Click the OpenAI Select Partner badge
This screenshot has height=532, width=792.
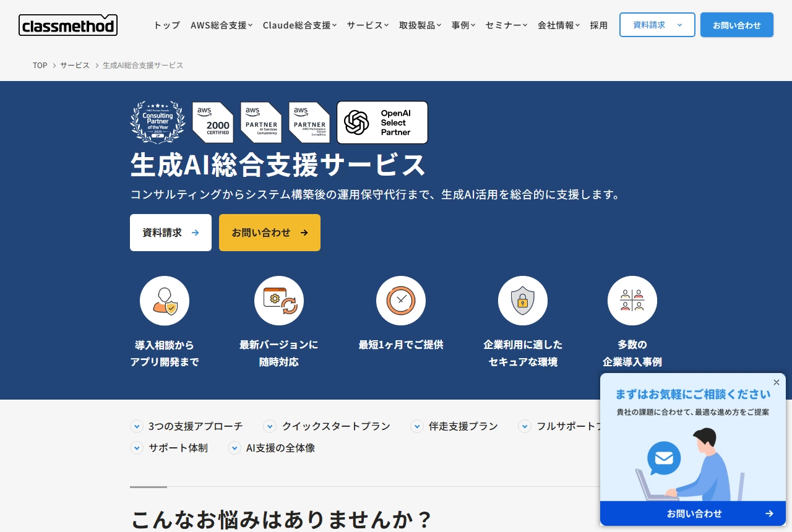(x=382, y=122)
